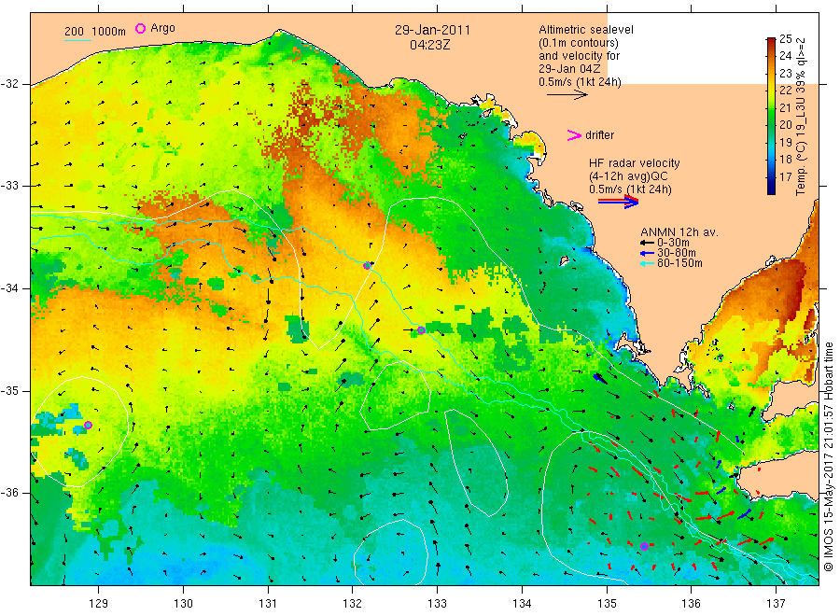Click the temperature color bar at 25
This screenshot has width=840, height=616.
(771, 39)
